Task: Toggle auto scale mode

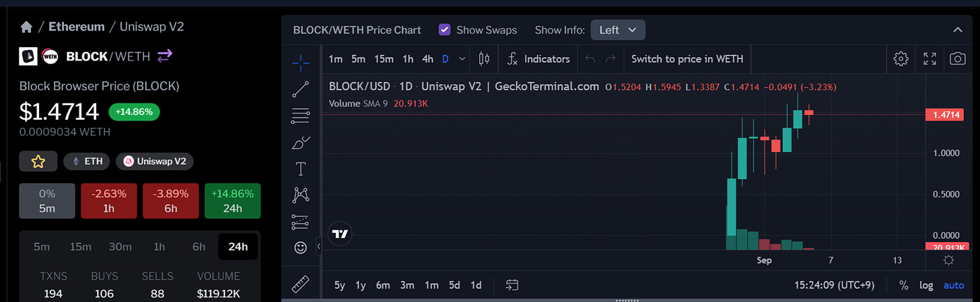Action: (954, 285)
